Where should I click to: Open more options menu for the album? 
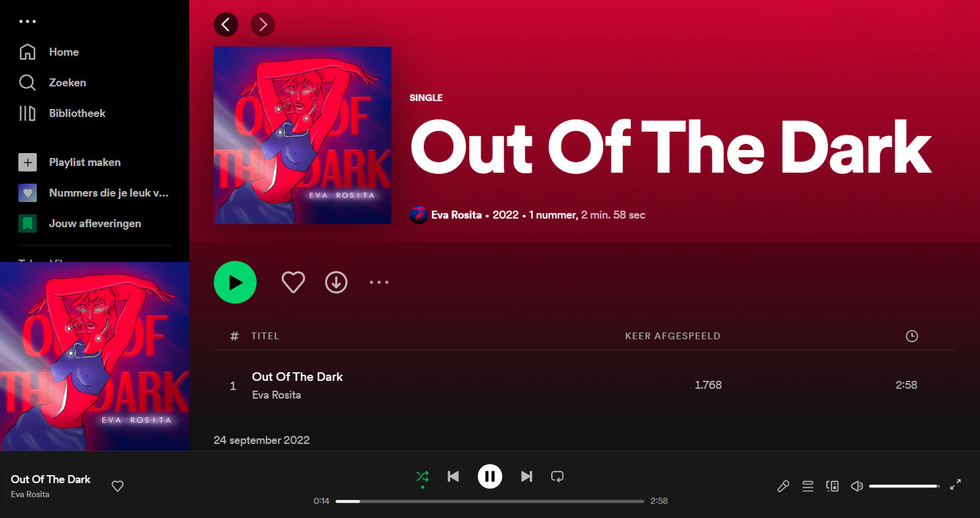(379, 282)
